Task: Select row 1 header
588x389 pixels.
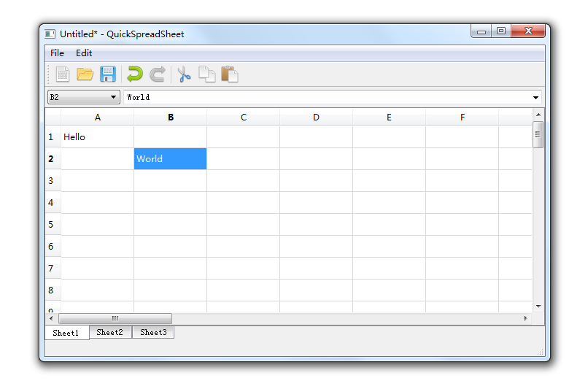Action: point(53,137)
